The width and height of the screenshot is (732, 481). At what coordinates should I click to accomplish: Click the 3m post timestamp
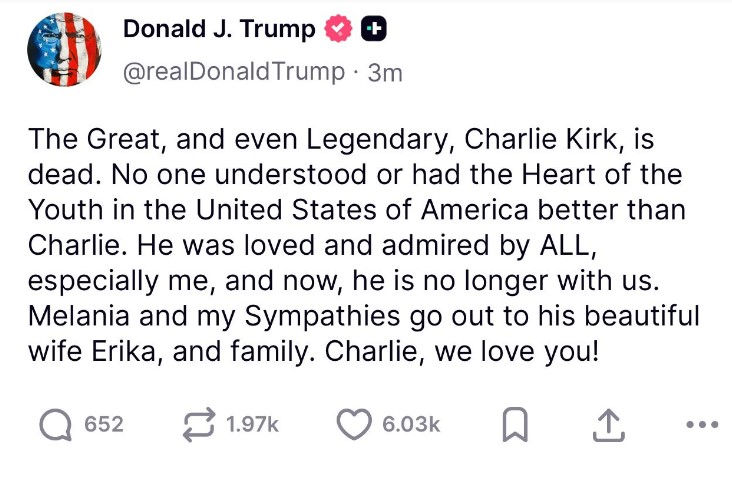click(x=385, y=73)
